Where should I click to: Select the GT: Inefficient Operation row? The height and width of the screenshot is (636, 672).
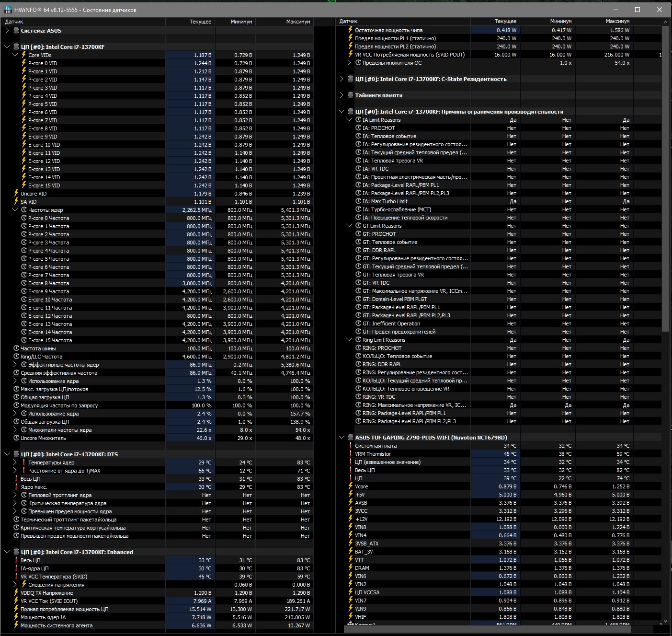coord(499,324)
